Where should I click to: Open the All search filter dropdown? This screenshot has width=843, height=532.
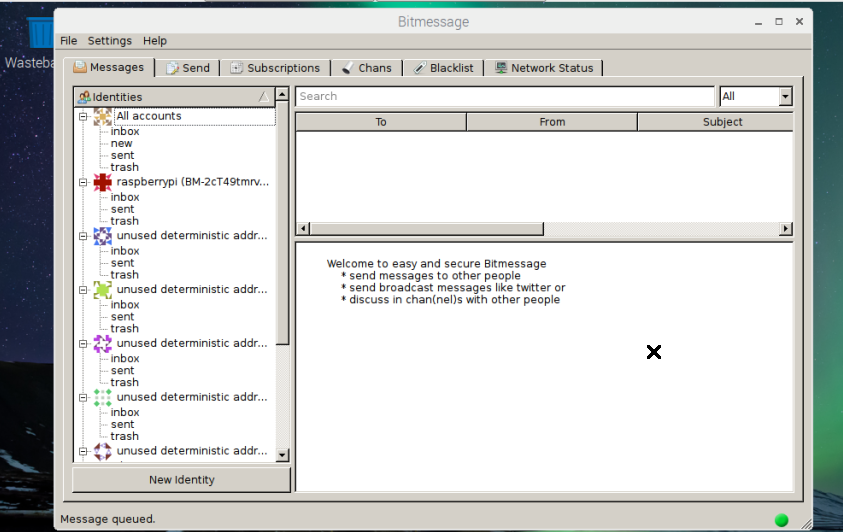(756, 97)
